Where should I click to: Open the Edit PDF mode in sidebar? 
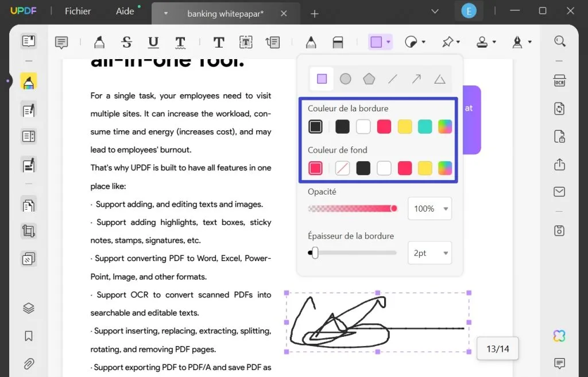(x=29, y=110)
